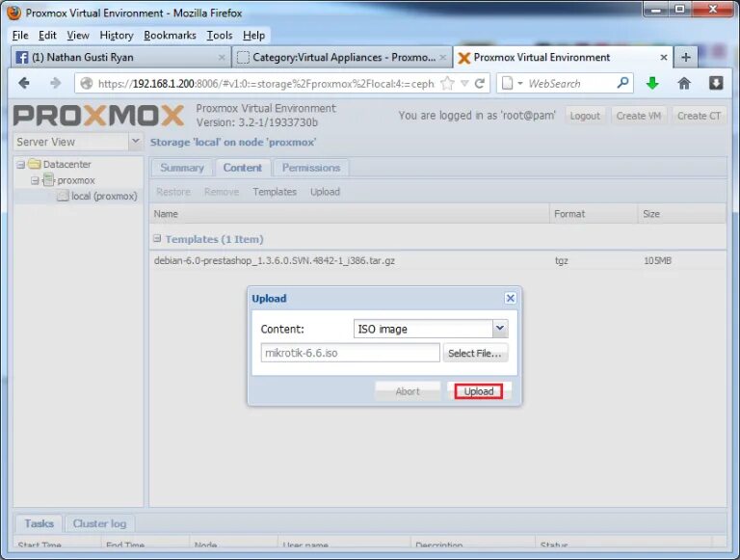Open the Edit menu
Viewport: 740px width, 560px height.
[x=47, y=36]
